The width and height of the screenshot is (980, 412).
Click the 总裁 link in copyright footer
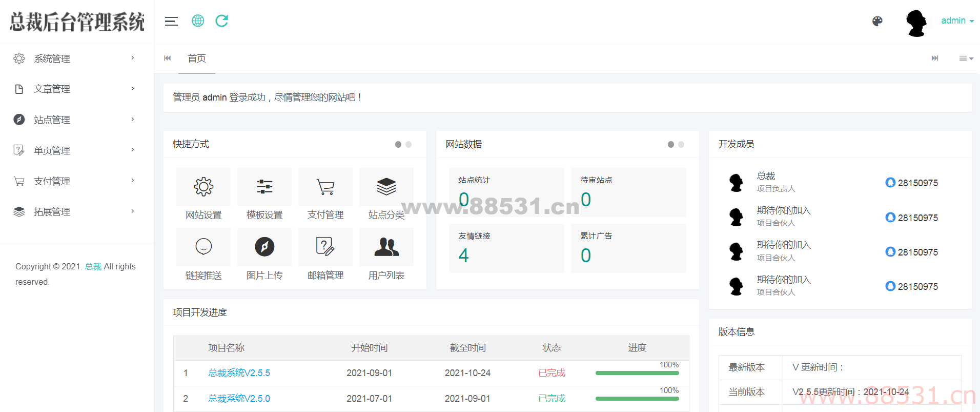tap(93, 266)
